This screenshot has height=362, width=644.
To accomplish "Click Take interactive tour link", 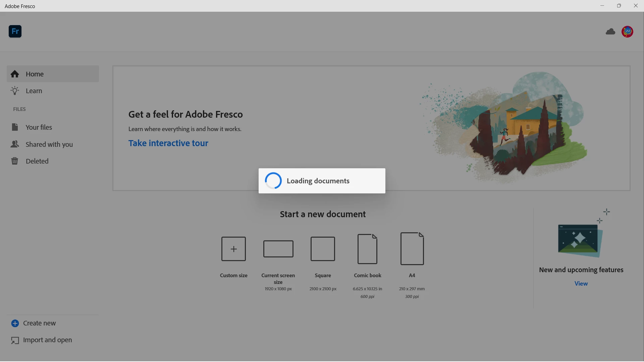I will (x=168, y=143).
